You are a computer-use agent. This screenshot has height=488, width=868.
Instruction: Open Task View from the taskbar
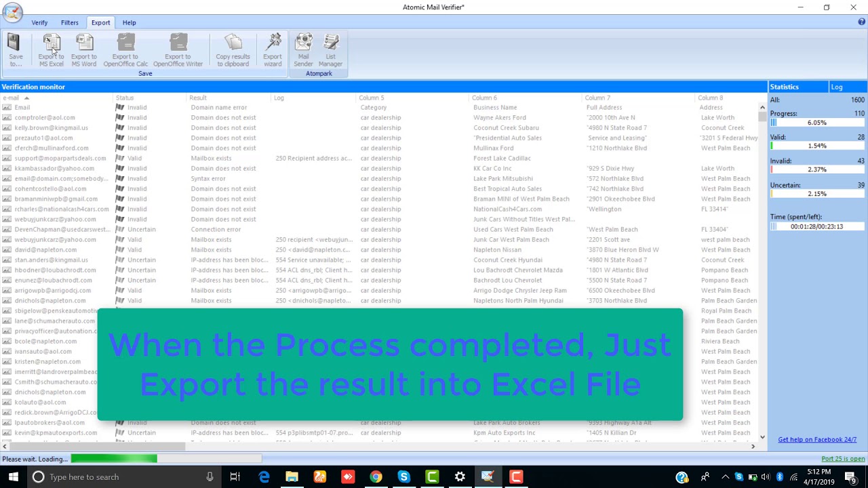(235, 476)
